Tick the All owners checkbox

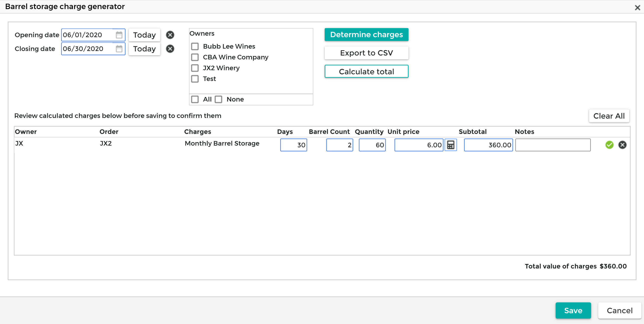tap(195, 99)
